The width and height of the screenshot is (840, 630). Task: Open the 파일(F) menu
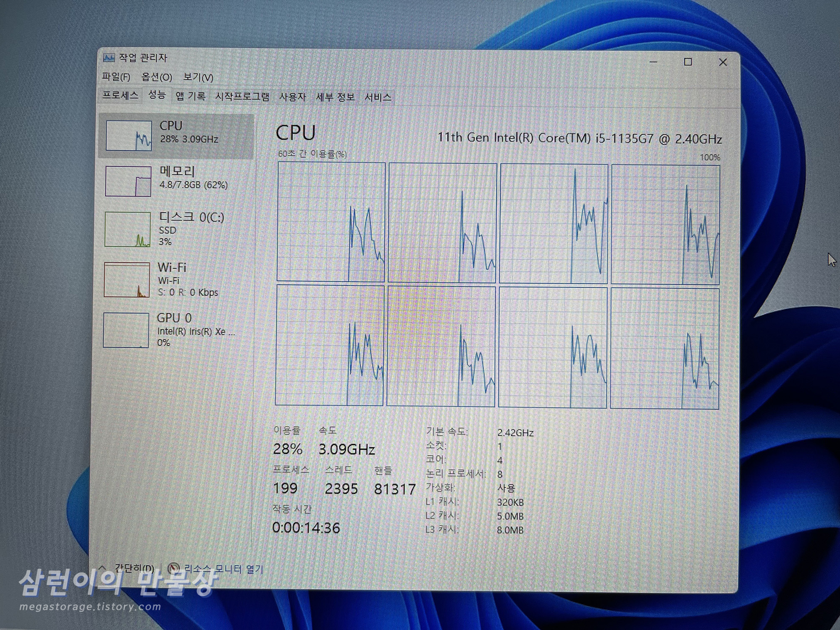click(116, 77)
